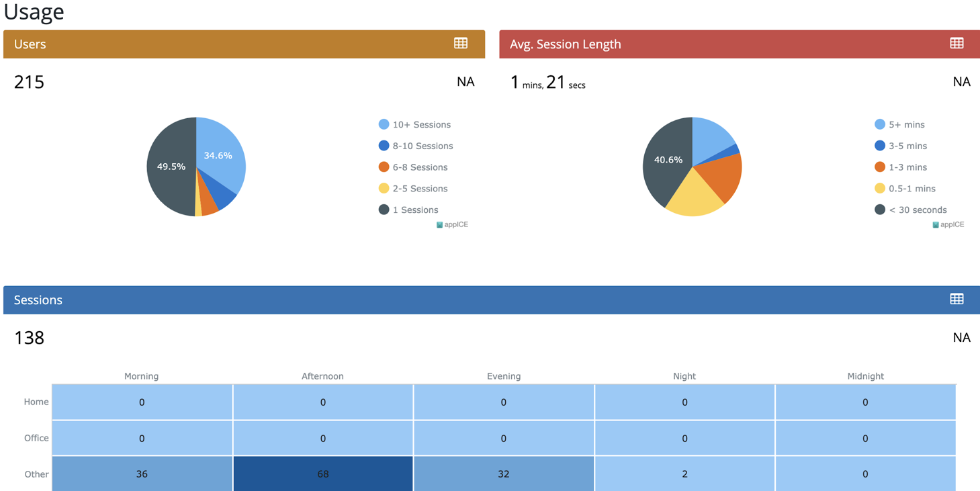This screenshot has height=491, width=980.
Task: Click the 1 mins, 21 secs value
Action: (548, 83)
